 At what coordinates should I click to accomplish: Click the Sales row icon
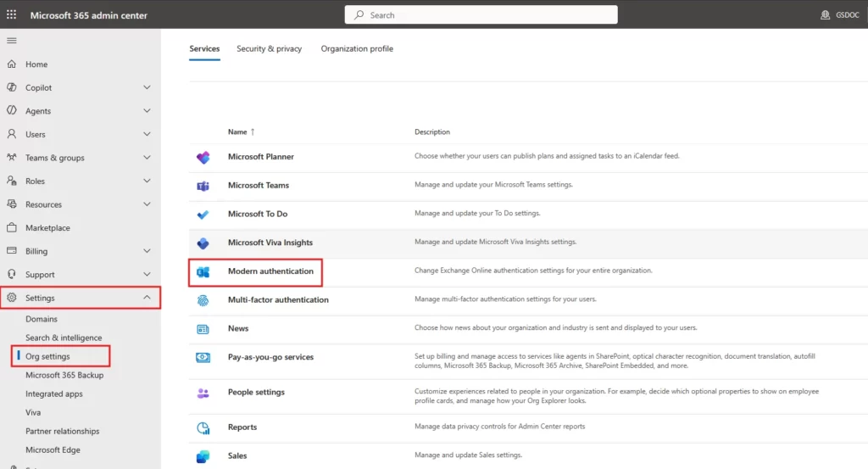click(x=203, y=456)
